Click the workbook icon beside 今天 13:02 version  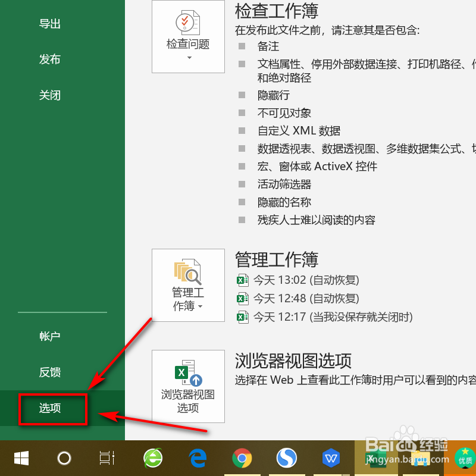click(x=243, y=280)
